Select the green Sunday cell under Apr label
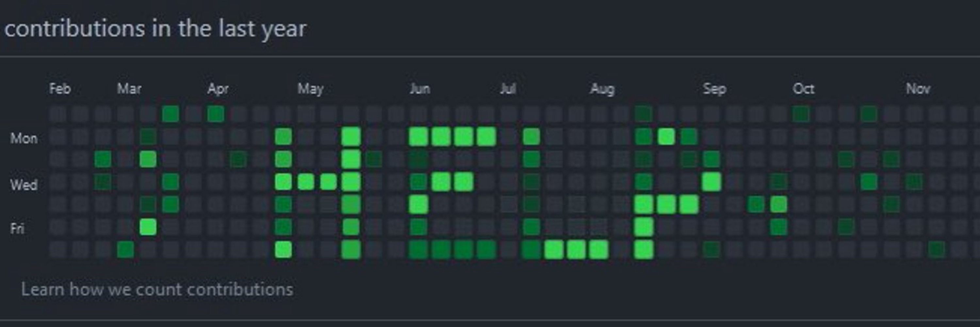The height and width of the screenshot is (327, 980). (x=216, y=114)
